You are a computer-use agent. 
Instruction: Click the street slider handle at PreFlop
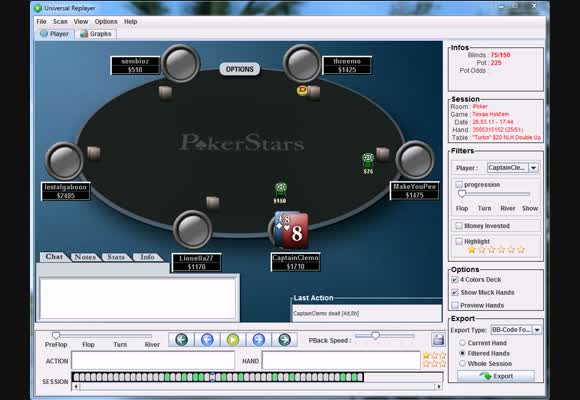click(56, 335)
